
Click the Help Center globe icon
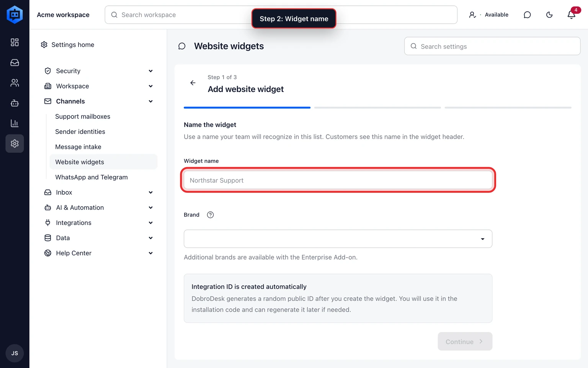[x=48, y=253]
